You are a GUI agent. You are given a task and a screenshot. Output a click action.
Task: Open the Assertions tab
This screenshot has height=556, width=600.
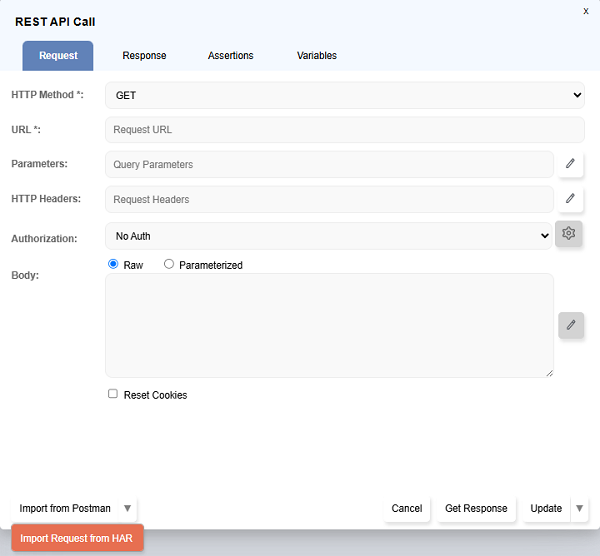point(230,56)
